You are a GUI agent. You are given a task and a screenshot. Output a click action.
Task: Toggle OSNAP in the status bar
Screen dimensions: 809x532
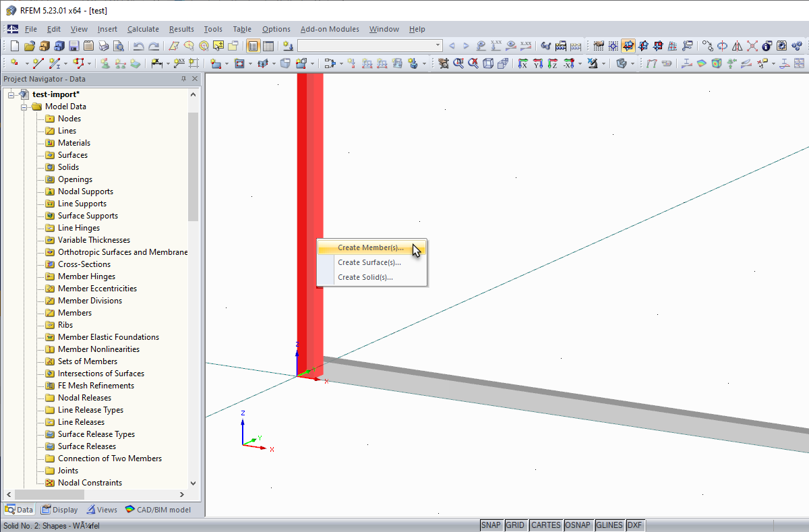(578, 525)
